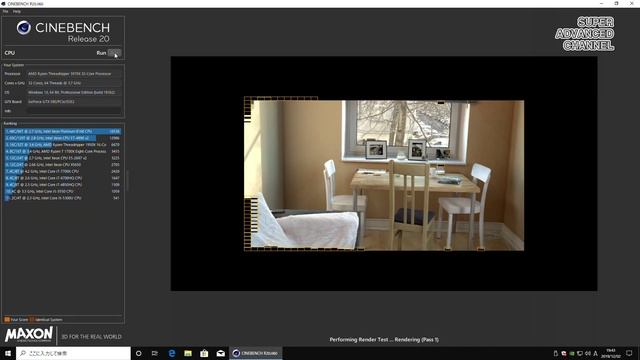Open Microsoft Store from taskbar
The image size is (640, 360).
click(x=204, y=353)
